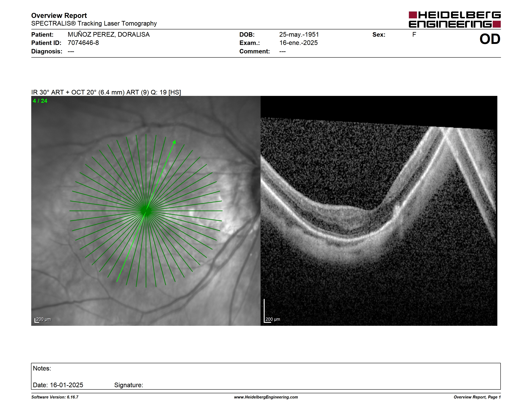Screen dimensions: 532x411
Task: Select the Overview Report heading
Action: point(59,16)
